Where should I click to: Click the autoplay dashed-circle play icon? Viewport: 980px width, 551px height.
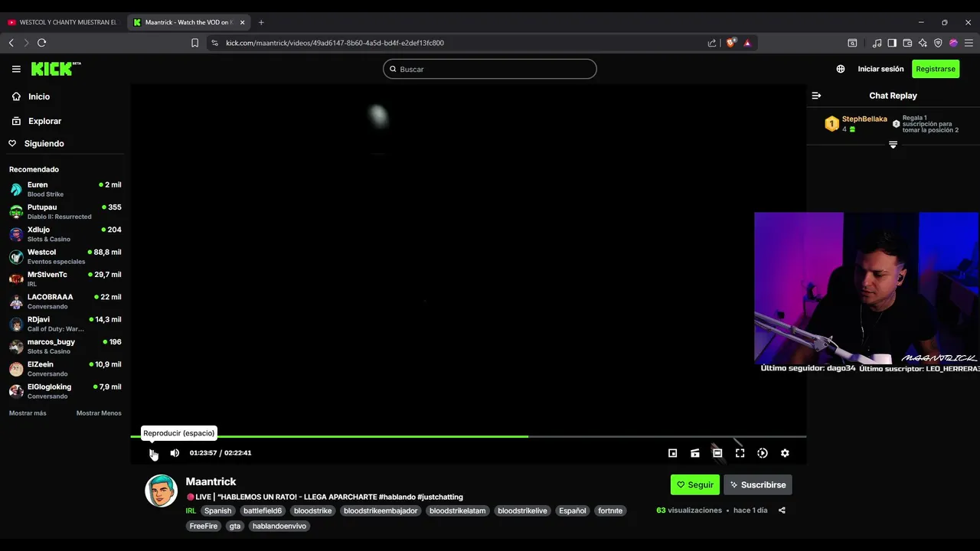pos(763,453)
